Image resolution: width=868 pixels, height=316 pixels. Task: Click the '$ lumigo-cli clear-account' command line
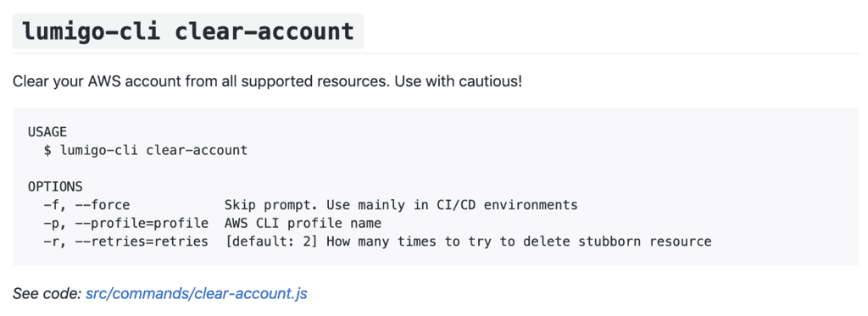click(x=146, y=150)
